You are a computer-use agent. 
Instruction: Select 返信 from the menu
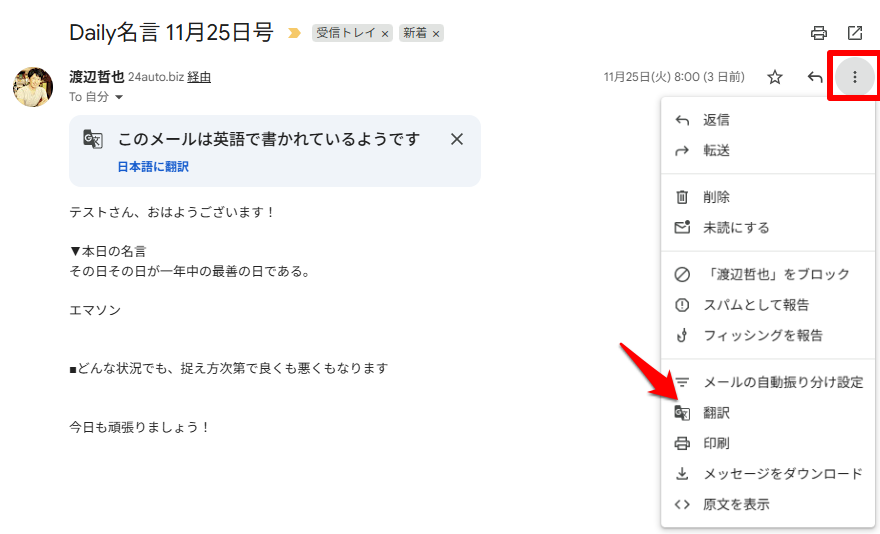tap(716, 120)
